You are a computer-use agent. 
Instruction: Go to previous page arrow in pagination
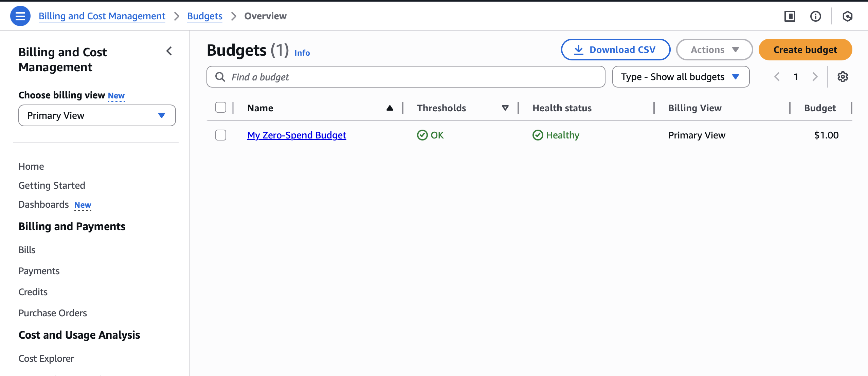tap(777, 77)
